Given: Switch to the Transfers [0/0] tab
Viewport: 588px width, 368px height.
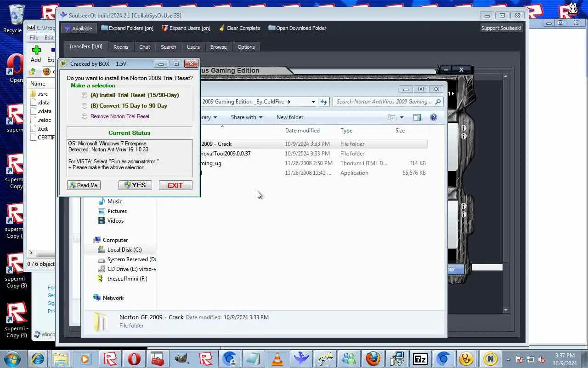Looking at the screenshot, I should (85, 46).
